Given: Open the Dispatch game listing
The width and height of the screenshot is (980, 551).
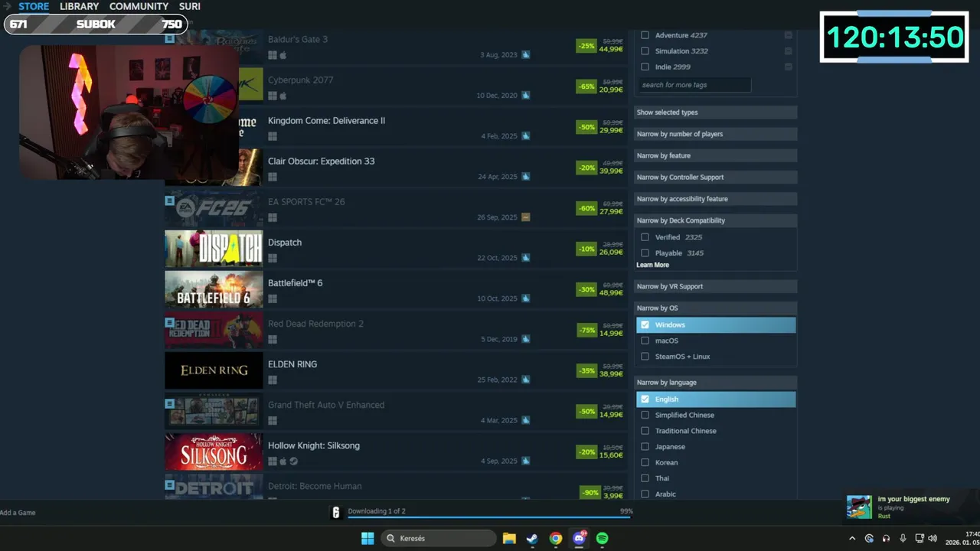Looking at the screenshot, I should (396, 249).
